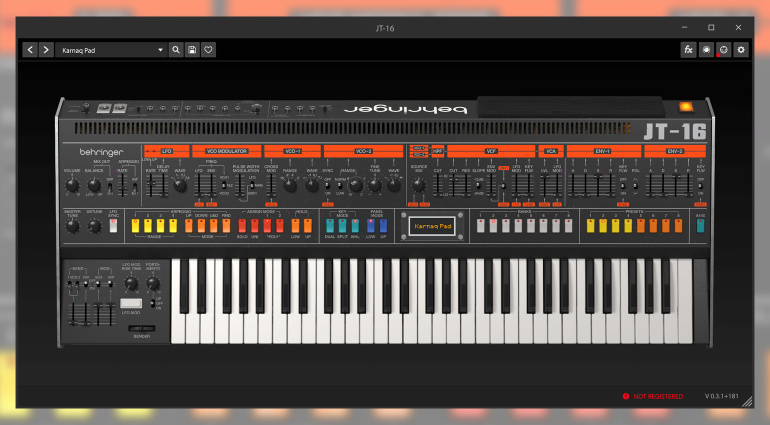Click the face icon with red dot
Screen dimensions: 770x425
coord(723,50)
